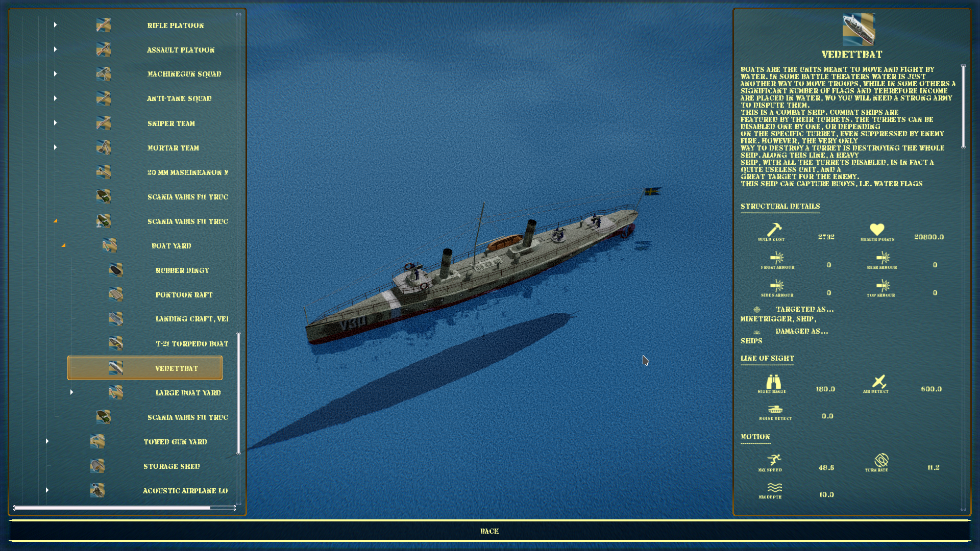
Task: Click the Sniper Team unit icon
Action: point(104,123)
